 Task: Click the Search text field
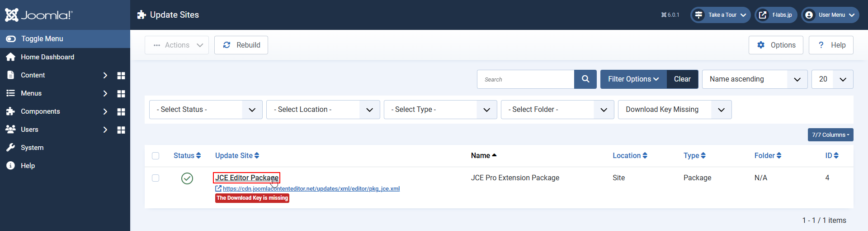pyautogui.click(x=525, y=79)
